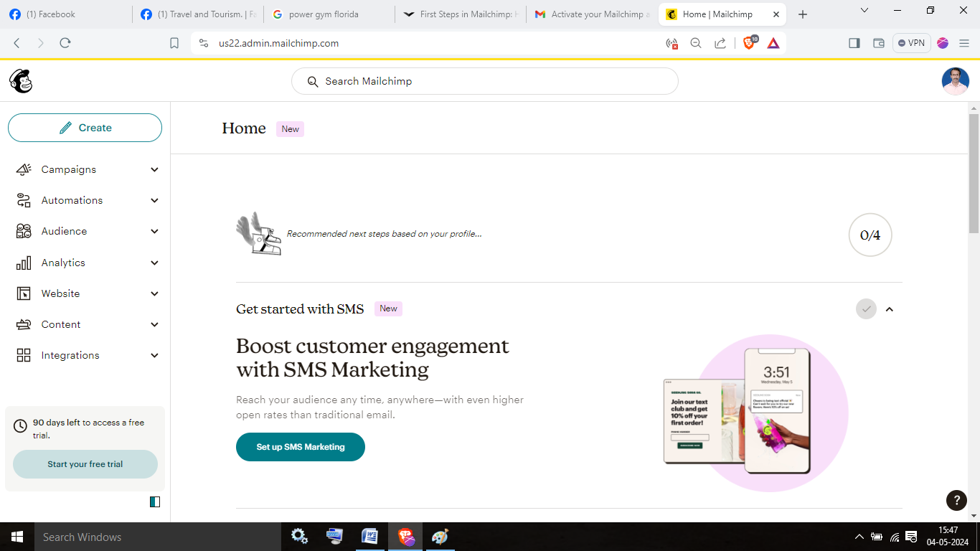Click the share page icon in address bar
980x551 pixels.
pyautogui.click(x=720, y=43)
